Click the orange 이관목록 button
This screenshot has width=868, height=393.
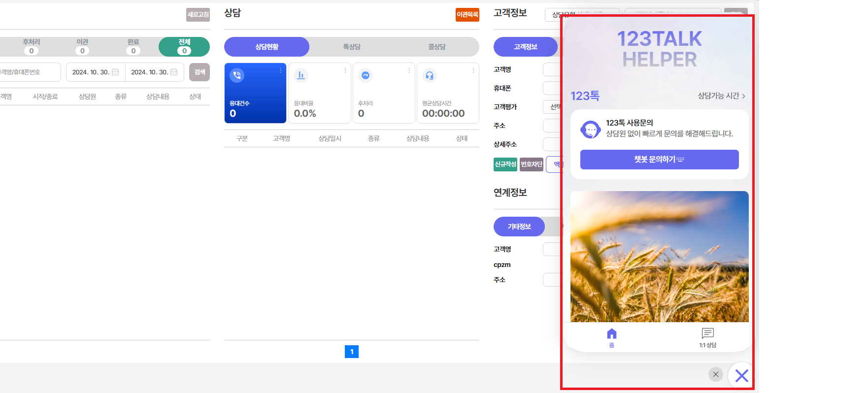[x=467, y=15]
